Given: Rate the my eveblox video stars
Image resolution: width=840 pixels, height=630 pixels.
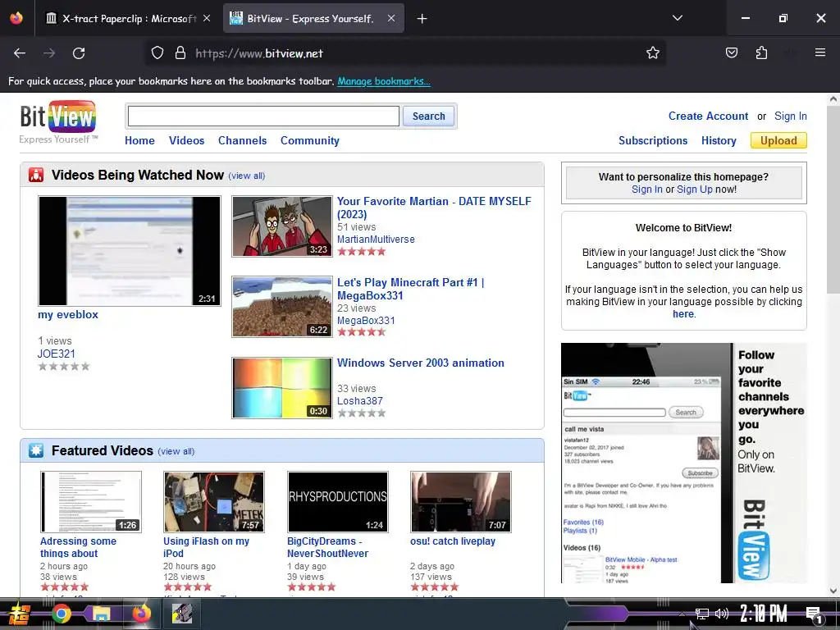Looking at the screenshot, I should [64, 367].
